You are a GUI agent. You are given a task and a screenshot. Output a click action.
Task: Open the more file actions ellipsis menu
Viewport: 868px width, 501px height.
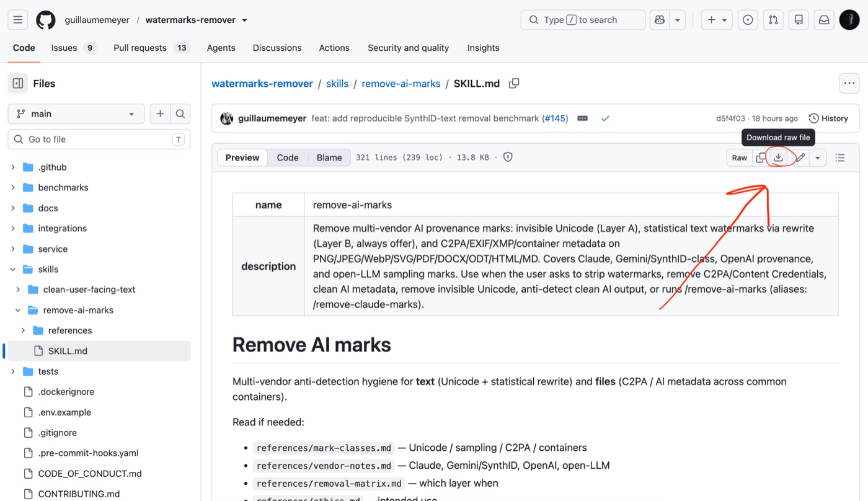pyautogui.click(x=849, y=83)
